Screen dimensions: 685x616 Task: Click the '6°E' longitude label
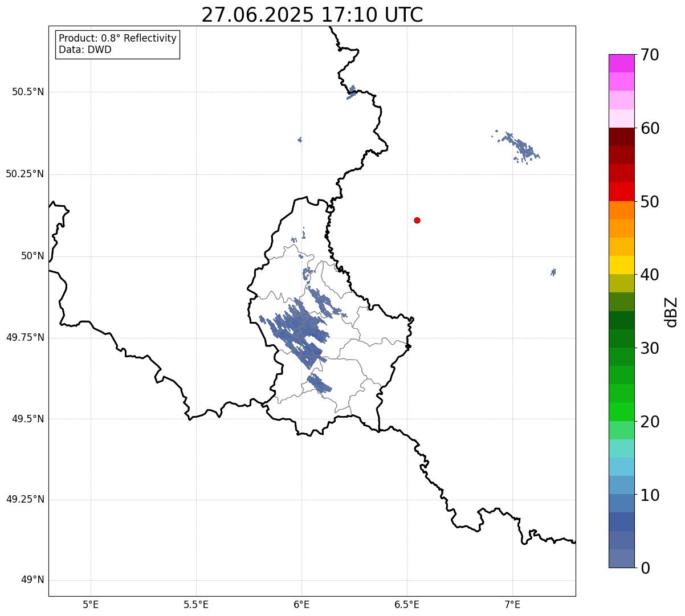tap(301, 604)
